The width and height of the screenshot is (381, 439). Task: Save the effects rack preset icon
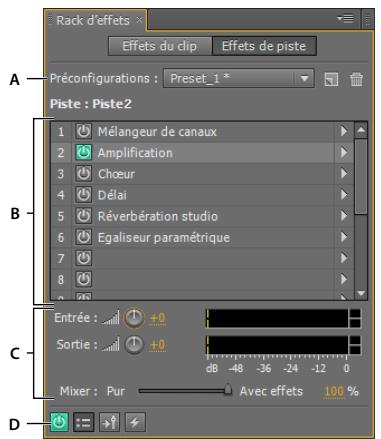331,80
